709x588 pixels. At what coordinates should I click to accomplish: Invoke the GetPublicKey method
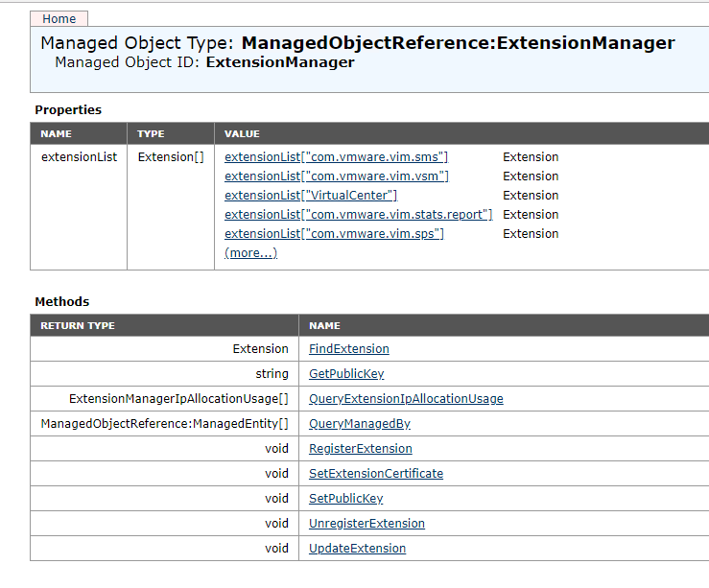346,374
